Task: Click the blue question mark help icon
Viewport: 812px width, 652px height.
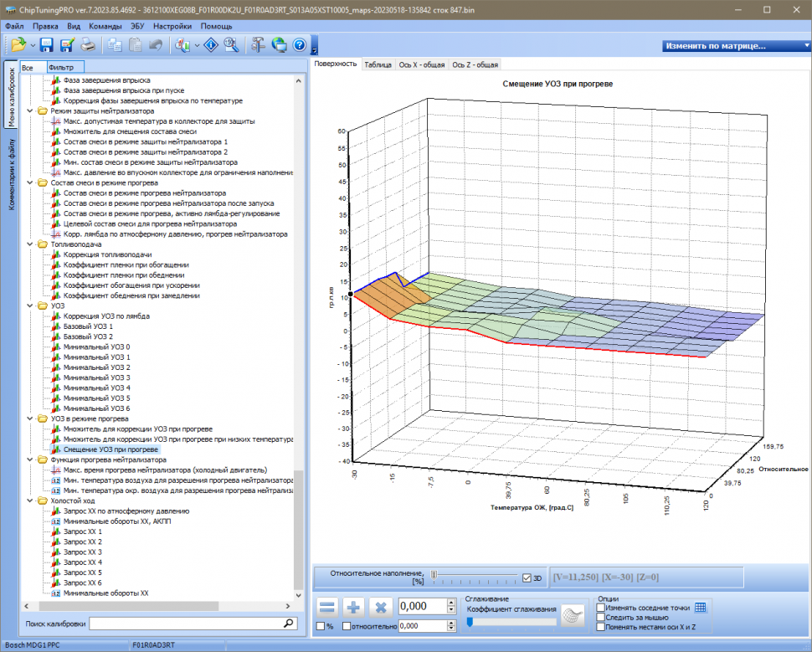Action: 299,45
